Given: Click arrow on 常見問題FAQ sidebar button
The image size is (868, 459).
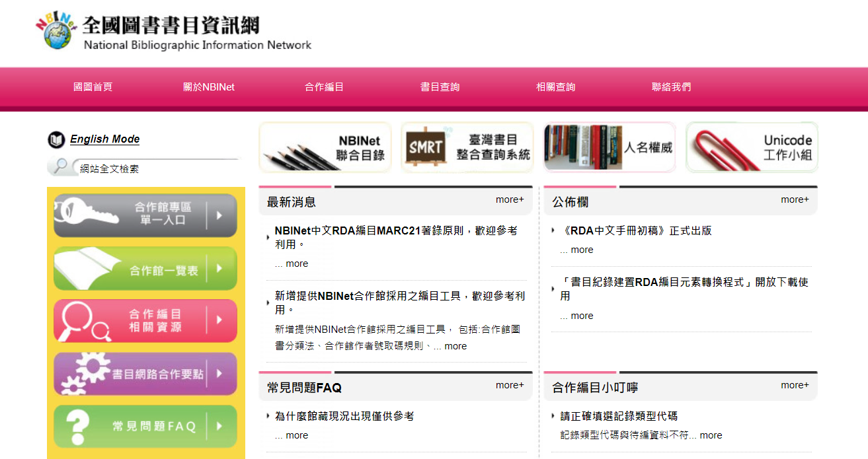Looking at the screenshot, I should coord(219,427).
